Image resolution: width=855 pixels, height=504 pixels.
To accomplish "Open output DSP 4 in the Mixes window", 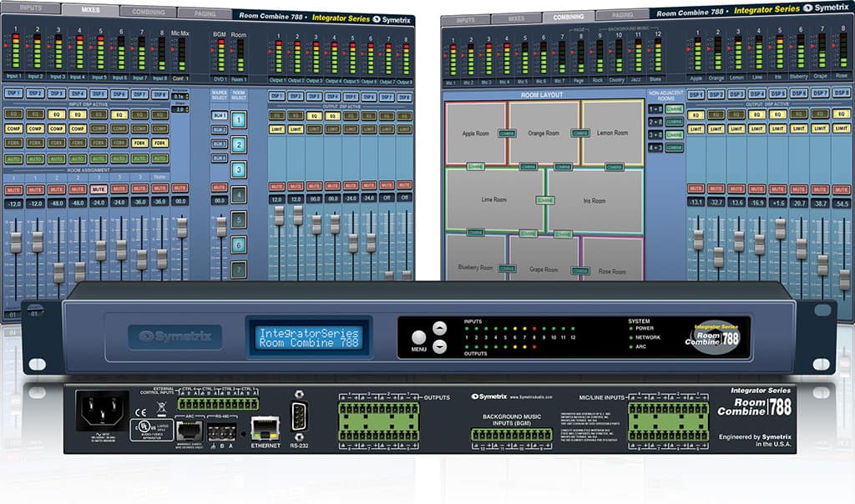I will coord(332,97).
